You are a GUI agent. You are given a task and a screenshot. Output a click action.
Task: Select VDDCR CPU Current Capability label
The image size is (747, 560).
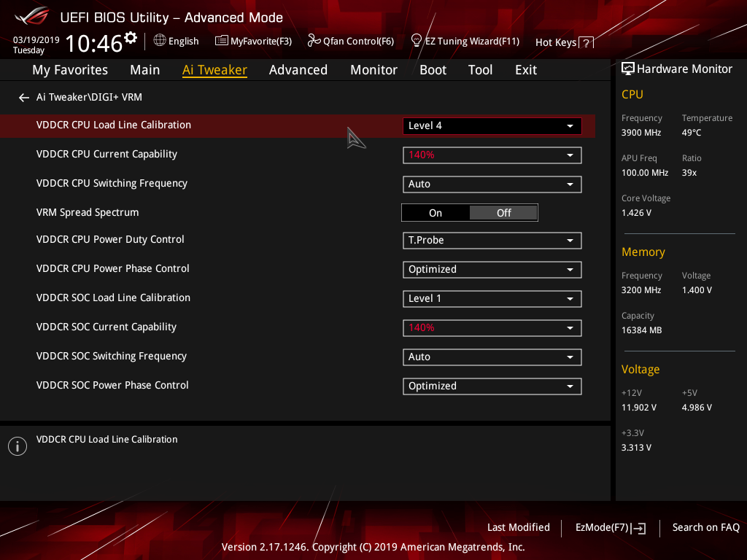pos(107,154)
